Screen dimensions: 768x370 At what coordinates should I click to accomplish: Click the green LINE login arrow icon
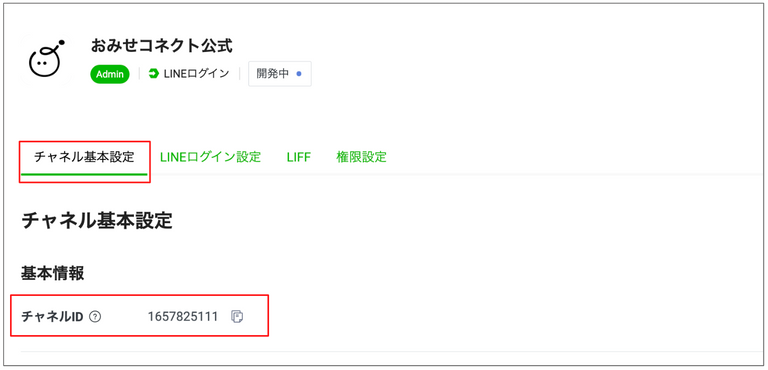click(x=154, y=74)
